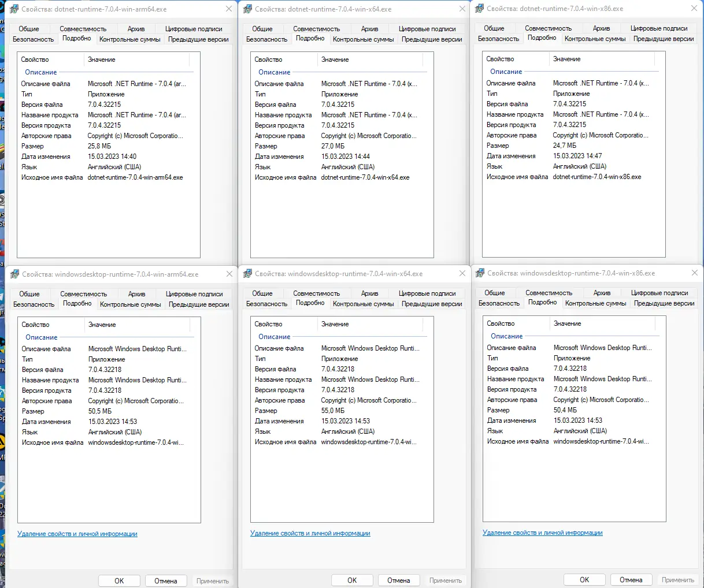704x588 pixels.
Task: Select original name dotnet-runtime-7.0.4-win-arm64.exe
Action: (135, 177)
